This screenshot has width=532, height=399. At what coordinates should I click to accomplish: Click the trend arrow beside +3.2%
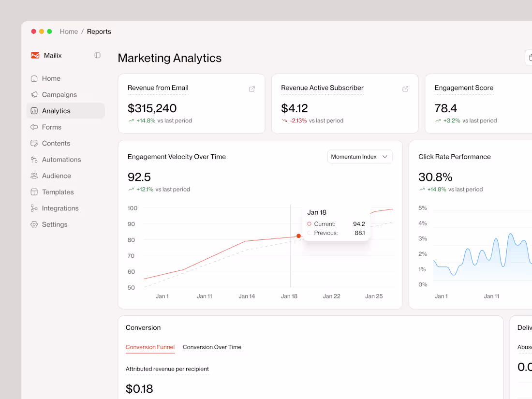pyautogui.click(x=438, y=120)
